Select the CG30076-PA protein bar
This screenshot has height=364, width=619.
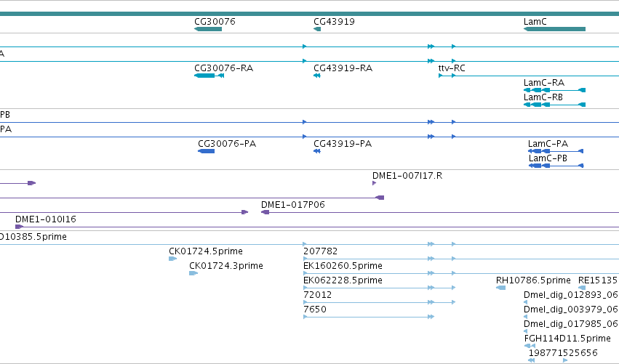point(206,151)
